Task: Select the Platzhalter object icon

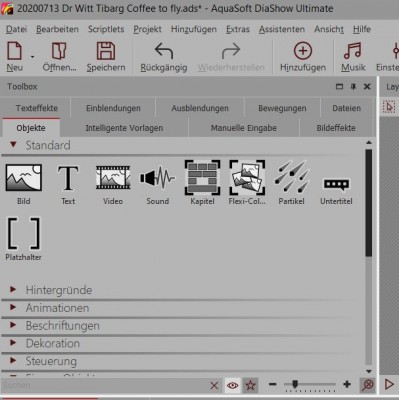Action: point(24,233)
